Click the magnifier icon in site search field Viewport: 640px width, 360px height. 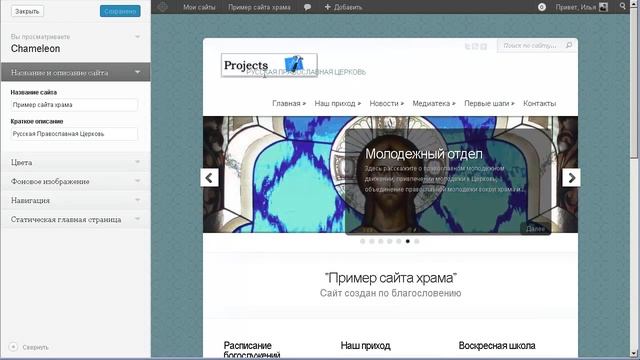[569, 45]
